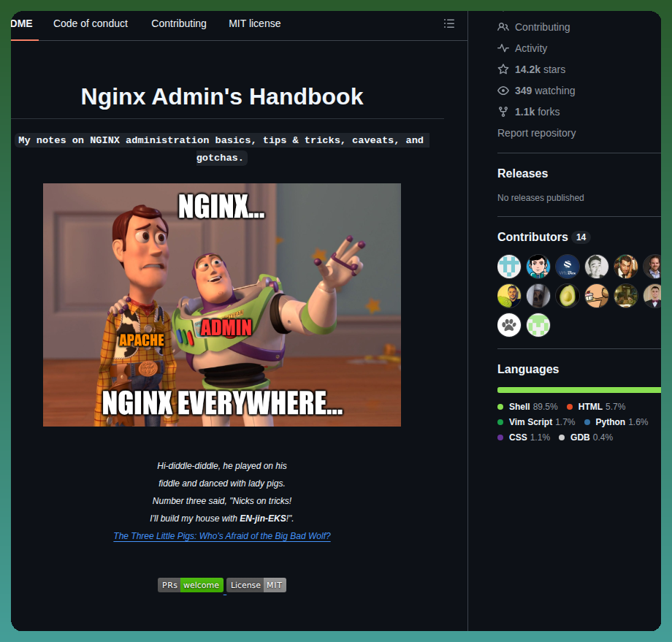672x642 pixels.
Task: Open the cartoon face contributor avatar
Action: click(x=538, y=267)
